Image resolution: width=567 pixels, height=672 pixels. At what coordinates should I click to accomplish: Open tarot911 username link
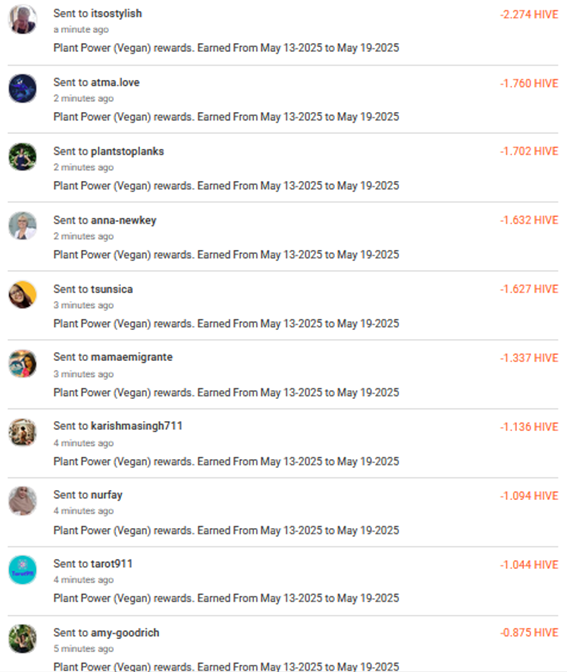point(112,564)
